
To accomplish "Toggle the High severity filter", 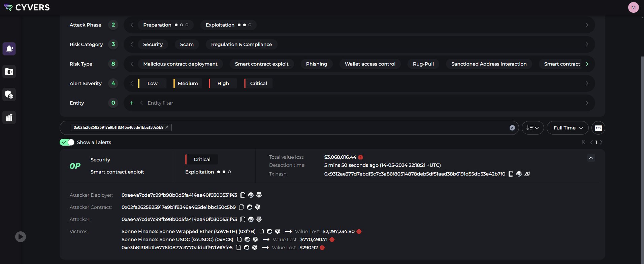I will pyautogui.click(x=223, y=83).
